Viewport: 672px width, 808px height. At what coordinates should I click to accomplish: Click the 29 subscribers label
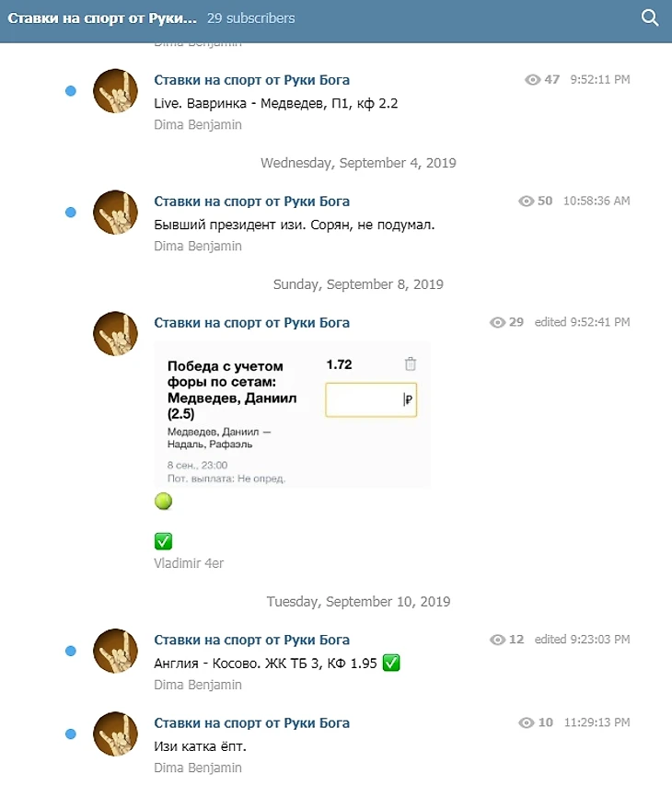pyautogui.click(x=251, y=18)
